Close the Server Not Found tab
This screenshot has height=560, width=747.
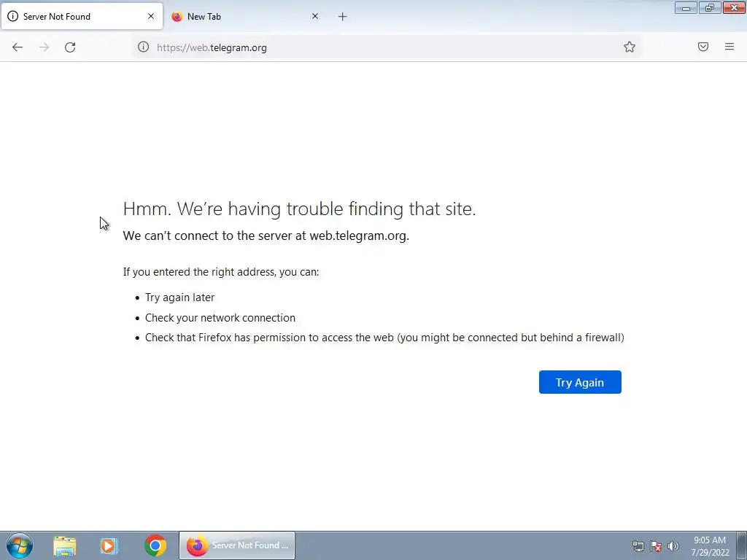(x=151, y=16)
